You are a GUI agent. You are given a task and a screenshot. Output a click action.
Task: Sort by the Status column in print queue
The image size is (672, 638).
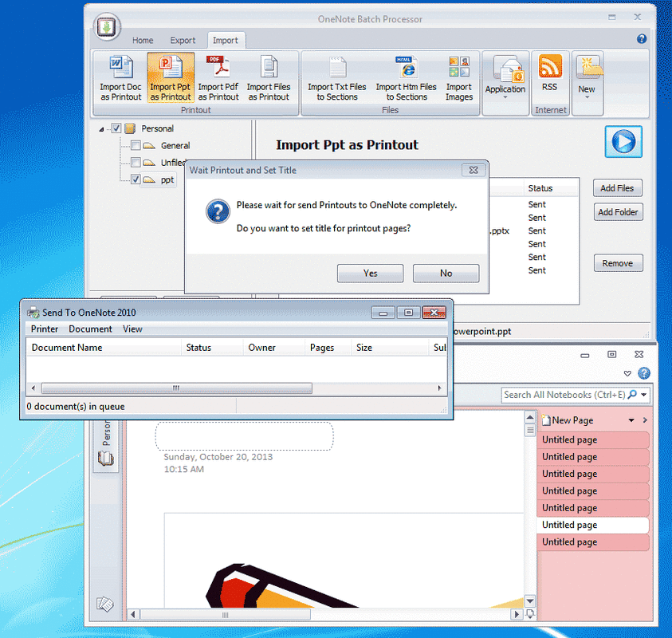212,347
